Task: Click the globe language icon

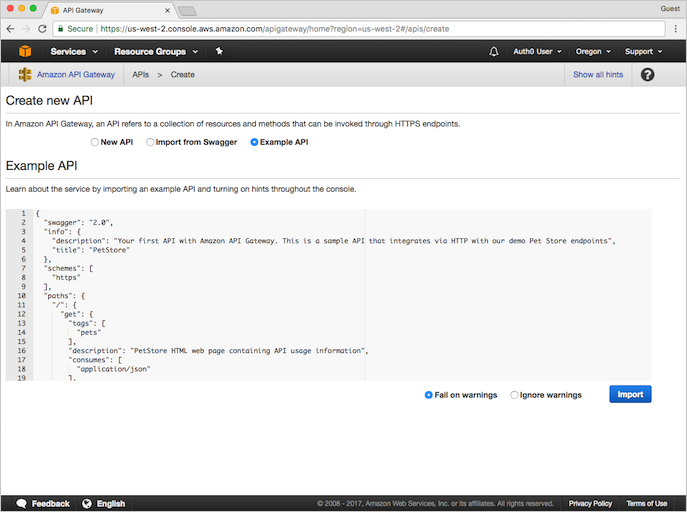Action: 87,504
